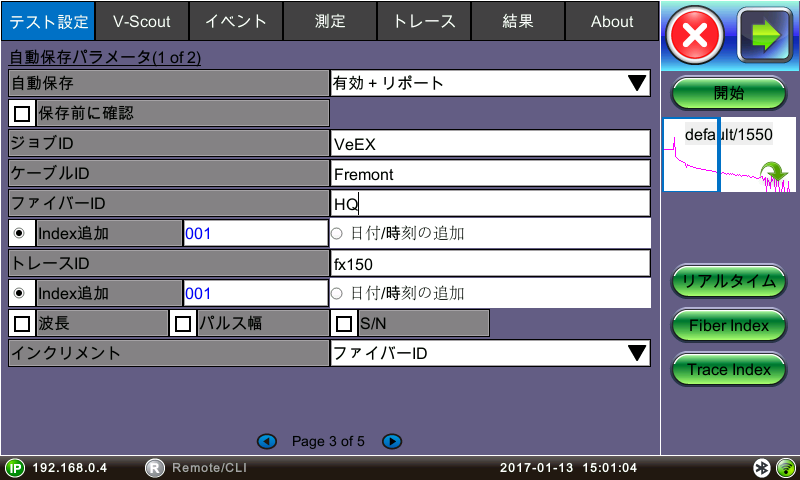Switch to the V-Scout tab
Screen dimensions: 800x480
[141, 21]
